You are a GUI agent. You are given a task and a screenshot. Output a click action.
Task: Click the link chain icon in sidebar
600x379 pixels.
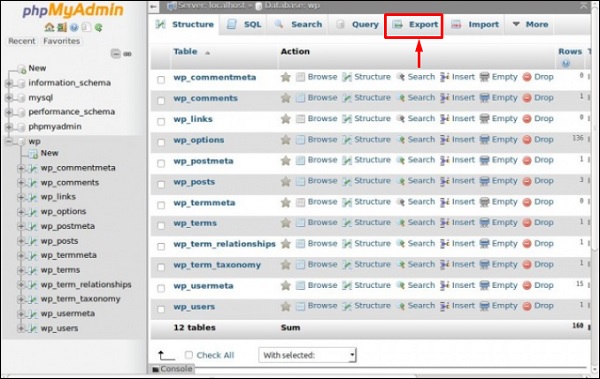tap(127, 54)
